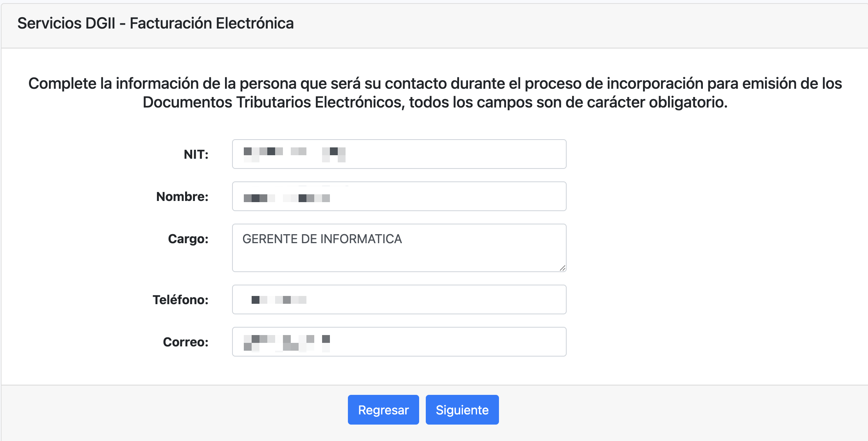Click the Cargo label

point(188,239)
